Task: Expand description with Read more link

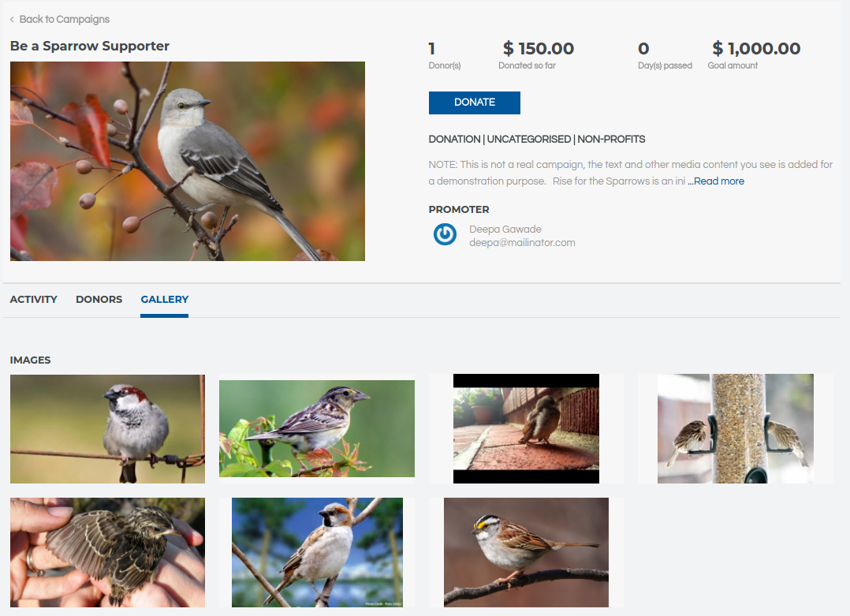Action: click(x=716, y=181)
